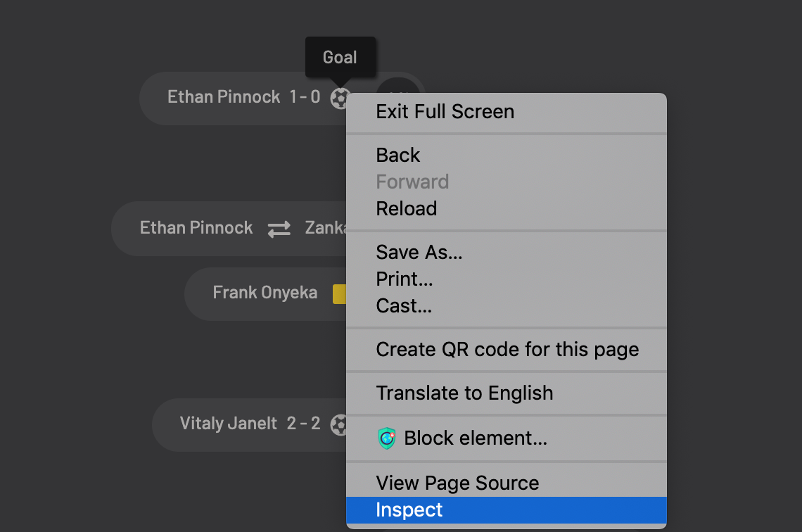Select Exit Full Screen

[445, 112]
